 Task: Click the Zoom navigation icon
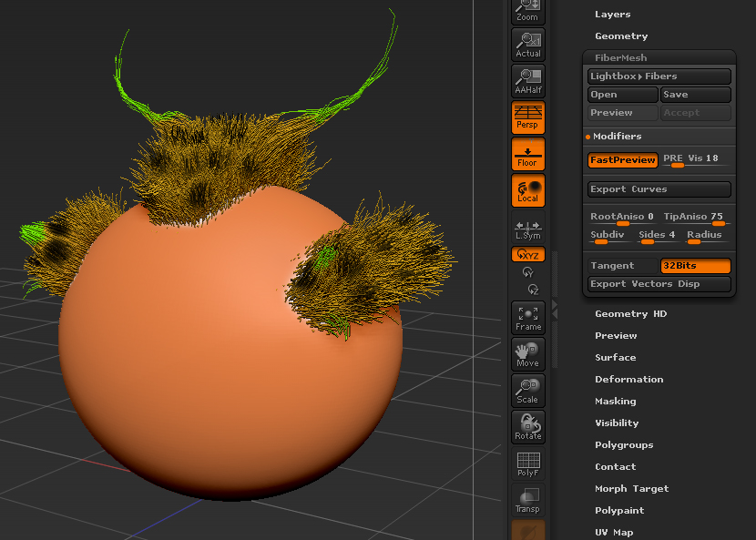(x=527, y=10)
